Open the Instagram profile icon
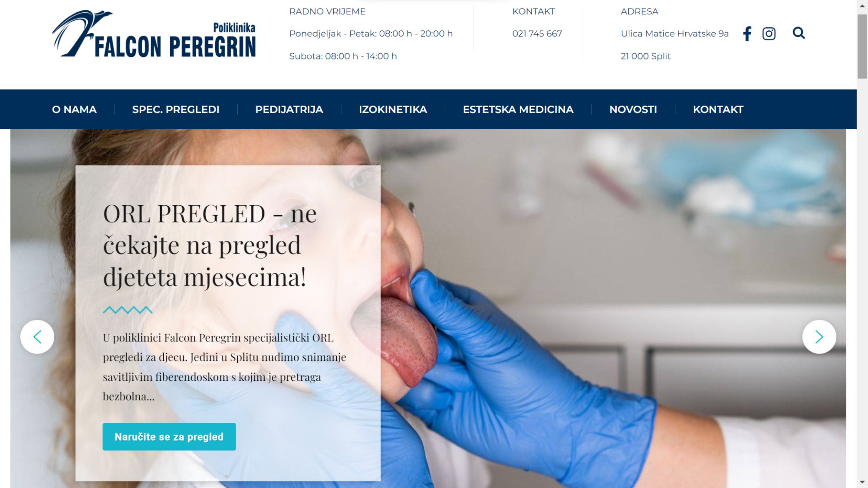The width and height of the screenshot is (868, 488). coord(769,33)
